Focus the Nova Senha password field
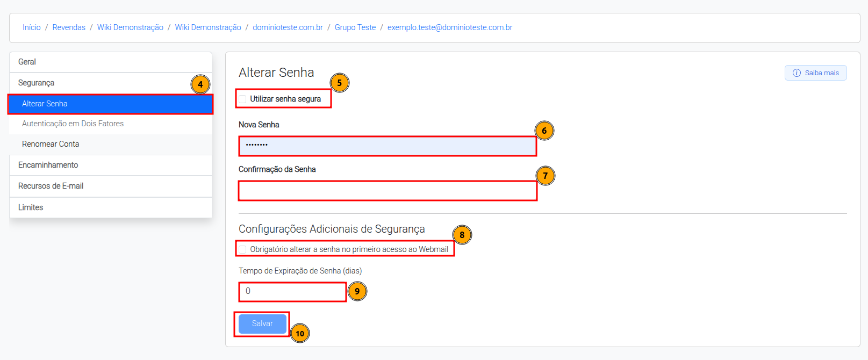 coord(388,146)
